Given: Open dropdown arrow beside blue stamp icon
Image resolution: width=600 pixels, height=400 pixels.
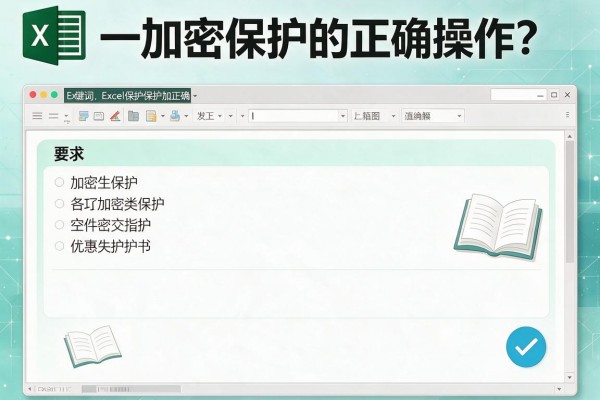Looking at the screenshot, I should 186,116.
